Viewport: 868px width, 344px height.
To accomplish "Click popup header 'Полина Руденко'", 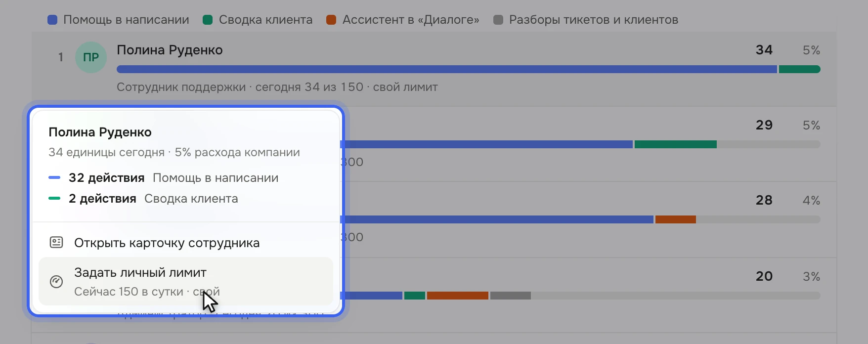I will click(x=100, y=132).
